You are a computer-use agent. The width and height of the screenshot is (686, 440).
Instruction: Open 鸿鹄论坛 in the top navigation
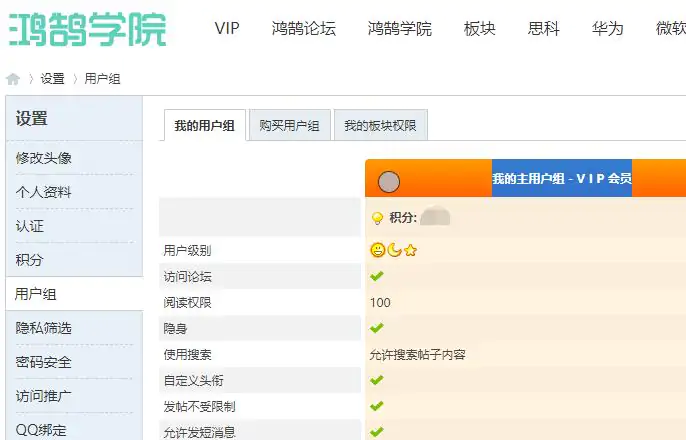click(x=304, y=29)
